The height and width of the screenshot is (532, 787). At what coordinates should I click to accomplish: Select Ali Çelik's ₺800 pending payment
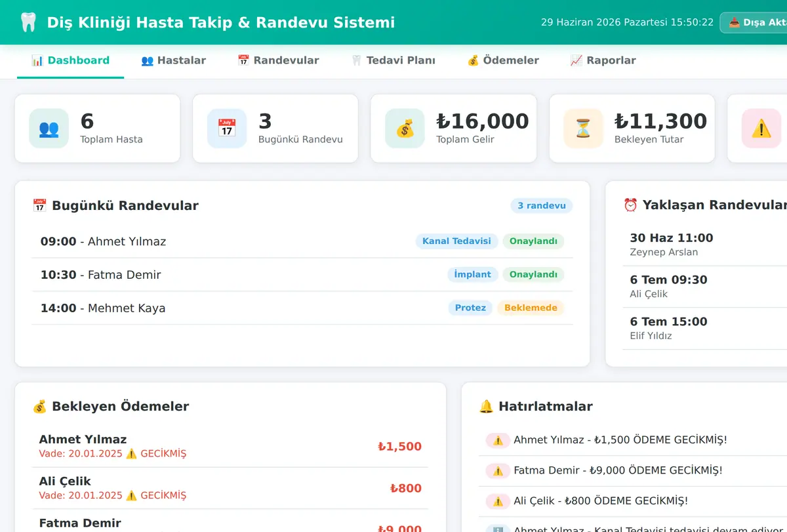click(230, 488)
